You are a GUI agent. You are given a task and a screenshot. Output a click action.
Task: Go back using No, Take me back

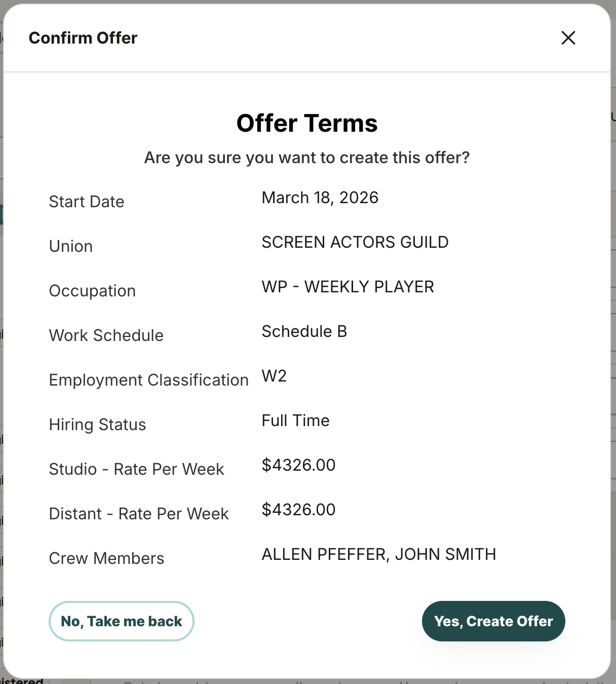[122, 621]
